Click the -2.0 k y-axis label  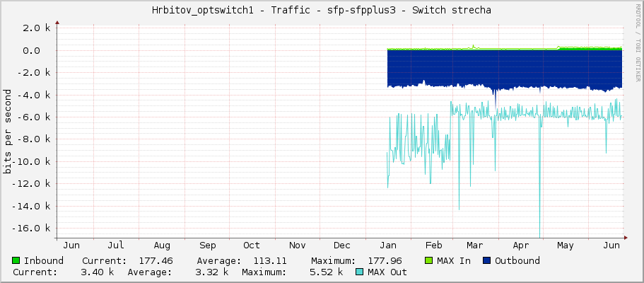(35, 73)
